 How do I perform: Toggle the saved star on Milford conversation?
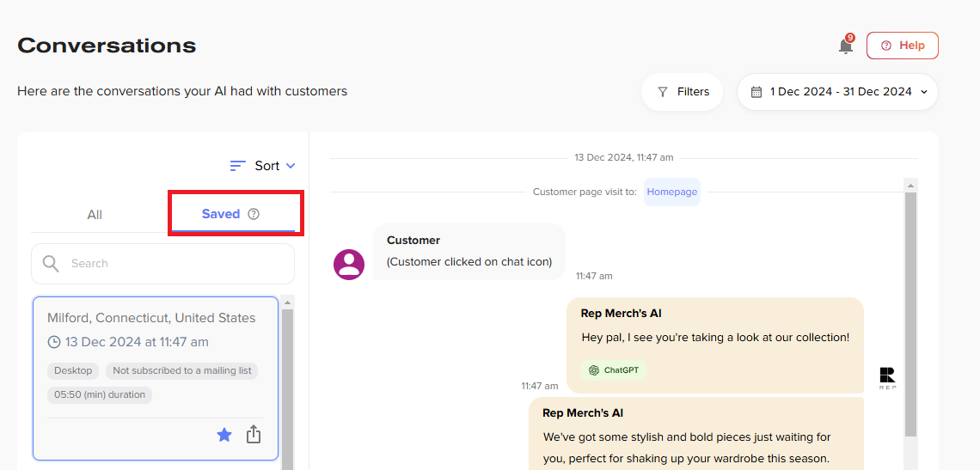coord(224,435)
